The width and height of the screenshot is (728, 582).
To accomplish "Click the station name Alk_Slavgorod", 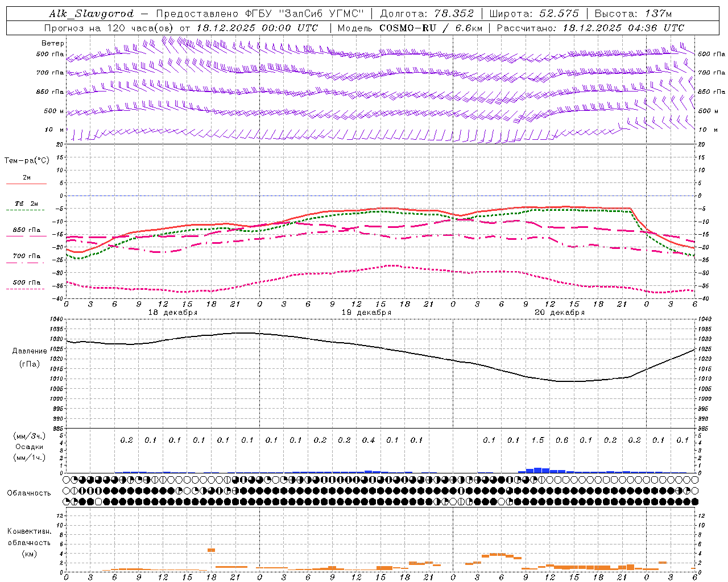I will [x=92, y=14].
